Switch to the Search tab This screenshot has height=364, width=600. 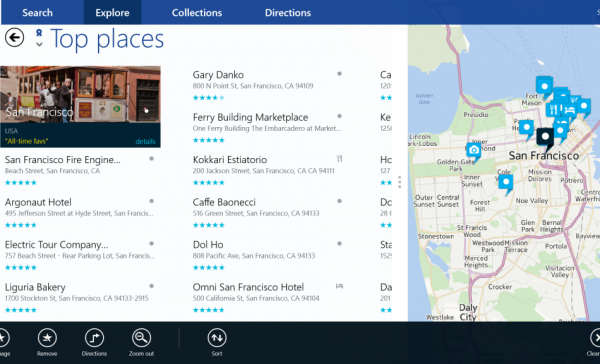[x=37, y=13]
